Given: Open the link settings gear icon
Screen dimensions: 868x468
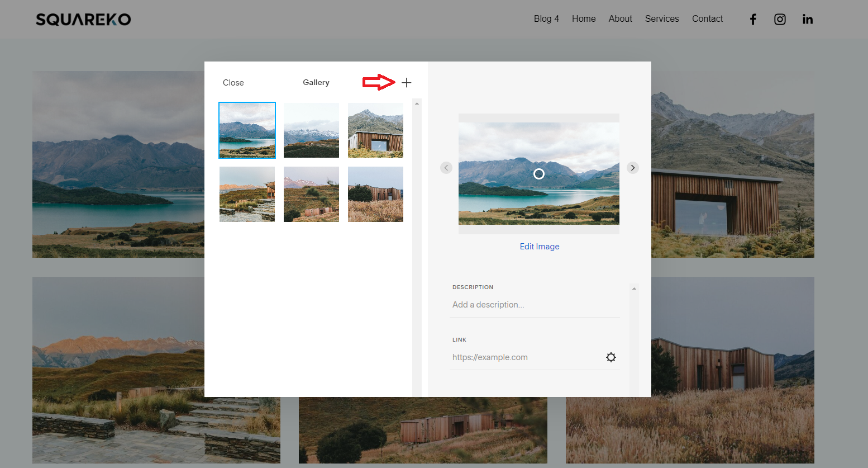Looking at the screenshot, I should click(x=611, y=357).
